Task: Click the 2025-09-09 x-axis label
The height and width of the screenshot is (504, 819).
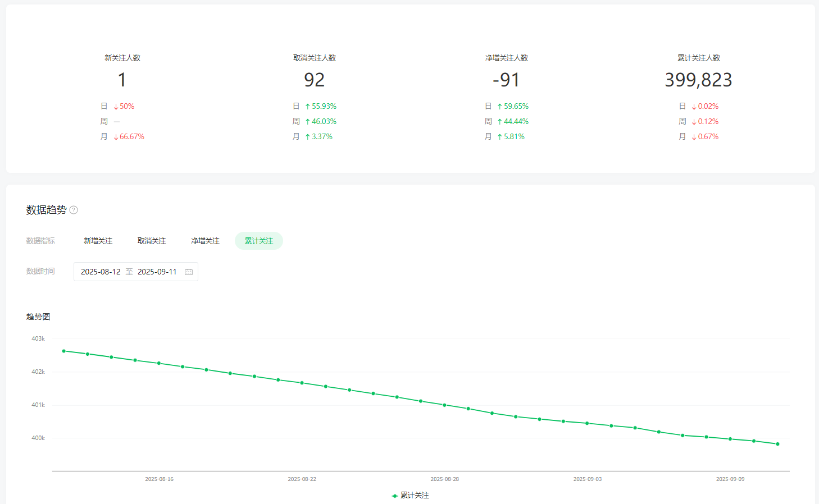Action: tap(730, 479)
